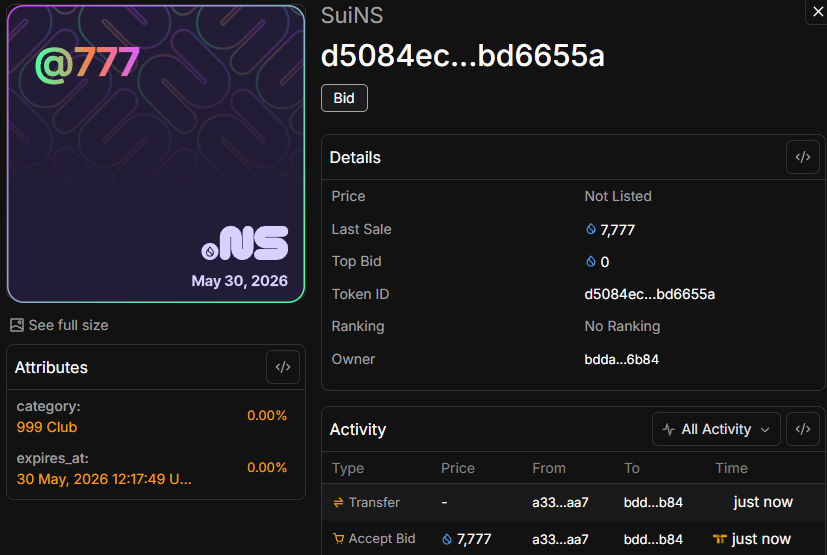827x555 pixels.
Task: Open owner address bdda...6b84
Action: 621,359
